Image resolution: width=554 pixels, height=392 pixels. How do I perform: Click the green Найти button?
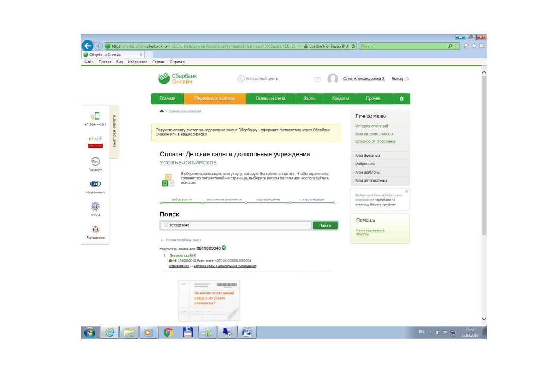[x=325, y=225]
